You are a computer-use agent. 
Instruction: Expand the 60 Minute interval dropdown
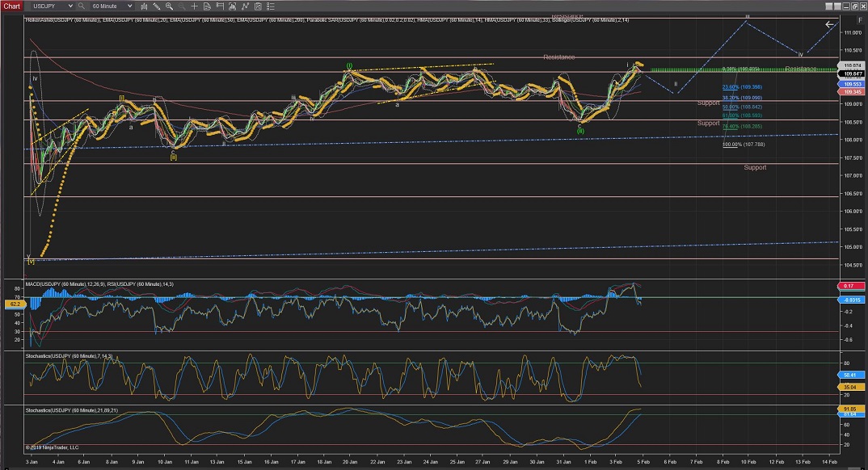tap(129, 6)
